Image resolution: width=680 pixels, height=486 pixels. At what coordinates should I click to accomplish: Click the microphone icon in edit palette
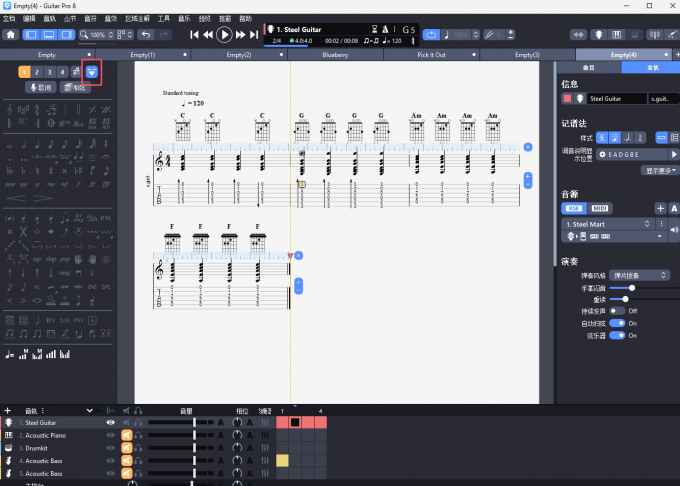click(x=40, y=87)
